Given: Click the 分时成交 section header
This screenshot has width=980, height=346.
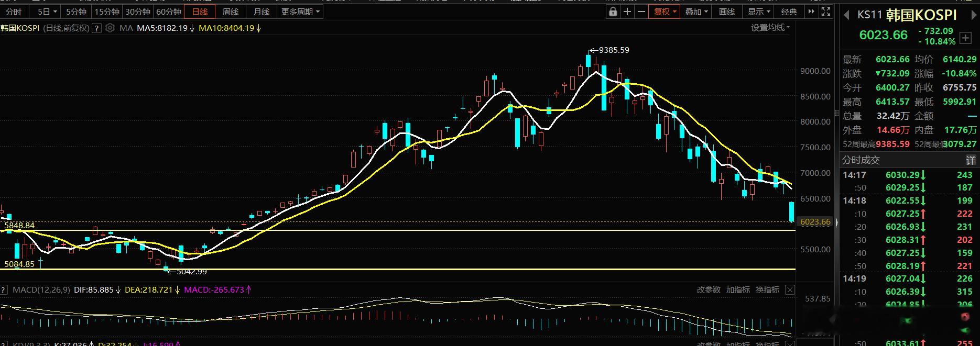Looking at the screenshot, I should (861, 160).
